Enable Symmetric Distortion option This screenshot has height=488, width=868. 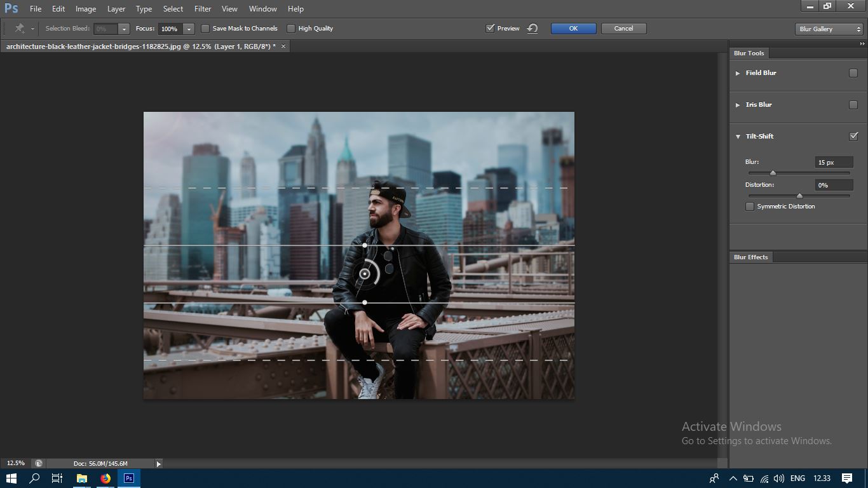coord(750,207)
